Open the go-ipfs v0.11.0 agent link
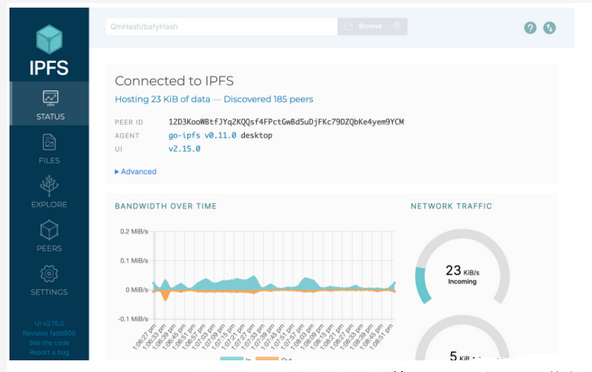The image size is (592, 372). [x=202, y=135]
